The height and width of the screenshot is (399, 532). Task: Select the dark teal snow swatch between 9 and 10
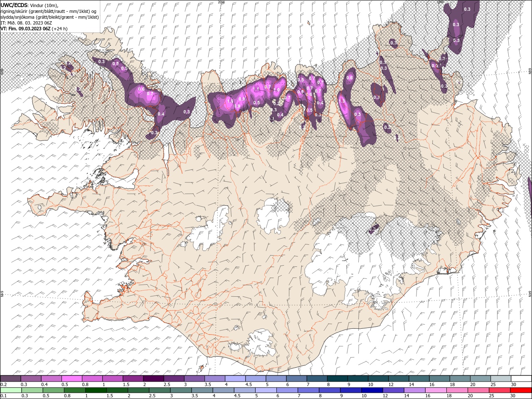357,379
